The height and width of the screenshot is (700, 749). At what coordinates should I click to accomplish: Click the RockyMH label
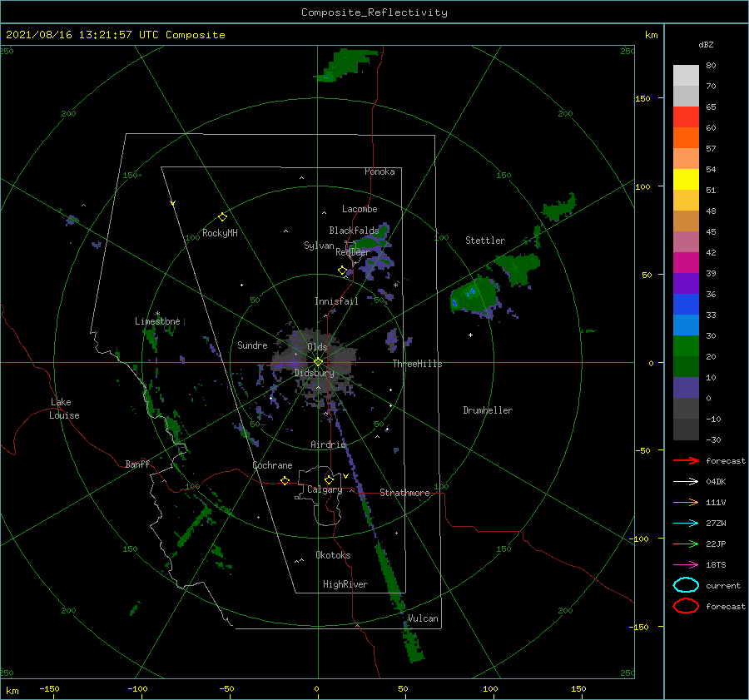pyautogui.click(x=220, y=233)
